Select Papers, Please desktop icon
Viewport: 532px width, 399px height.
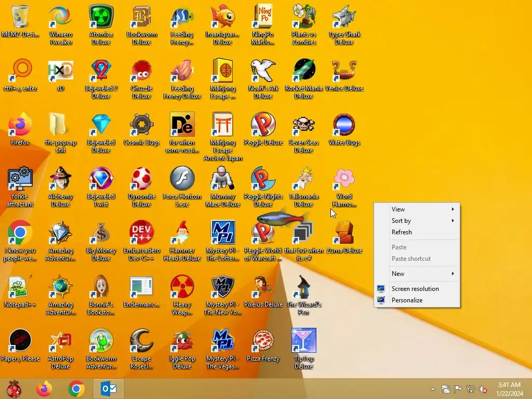20,340
